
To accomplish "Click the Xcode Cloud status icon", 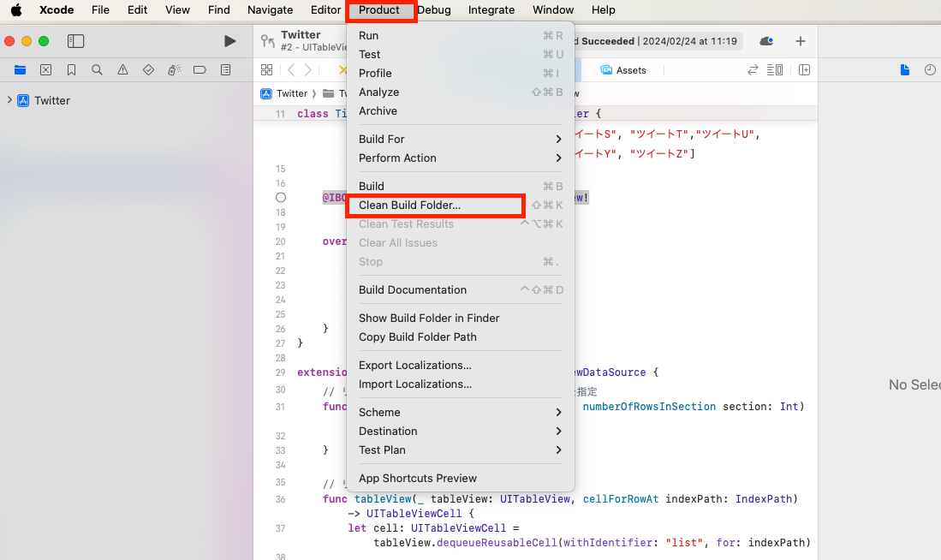I will point(766,41).
